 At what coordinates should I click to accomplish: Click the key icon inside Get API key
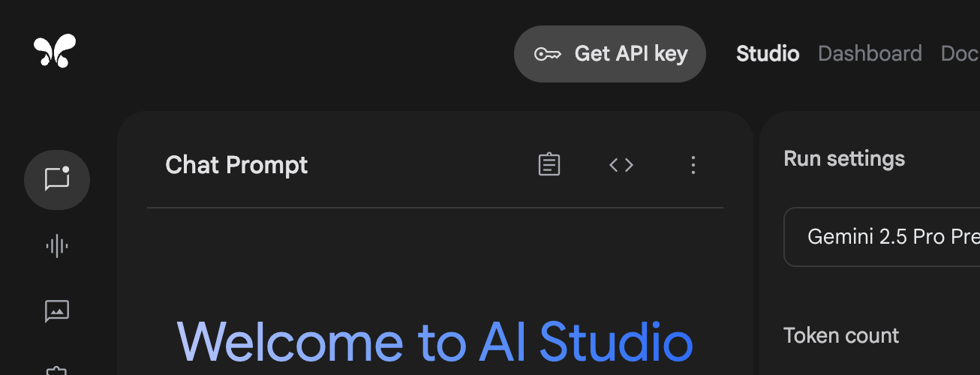548,54
